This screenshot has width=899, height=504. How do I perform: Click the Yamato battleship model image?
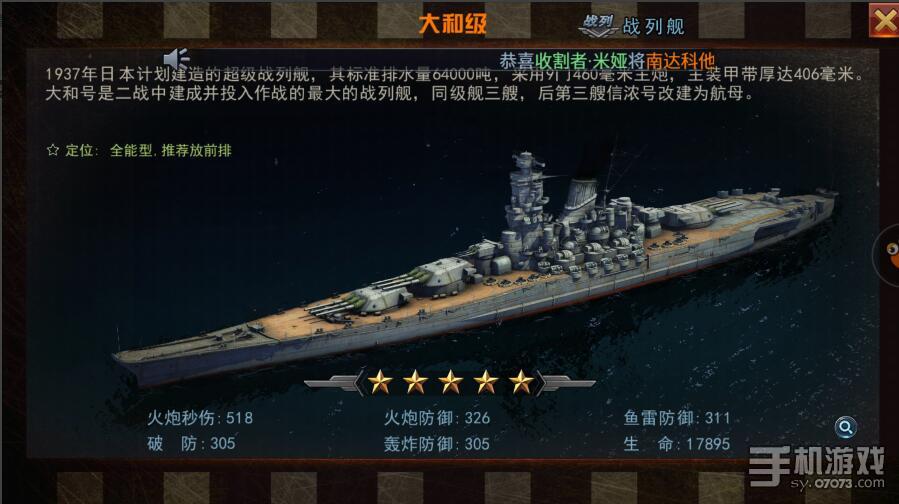tap(475, 269)
